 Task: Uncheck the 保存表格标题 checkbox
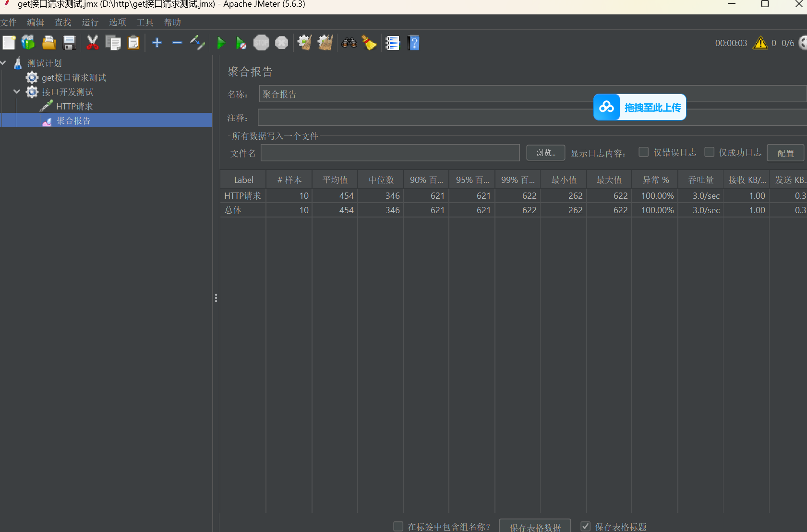tap(586, 527)
